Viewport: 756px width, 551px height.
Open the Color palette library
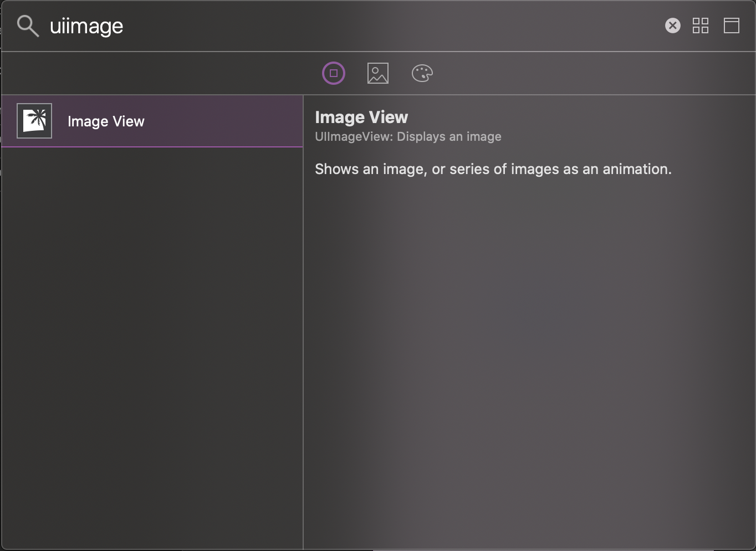(x=422, y=73)
